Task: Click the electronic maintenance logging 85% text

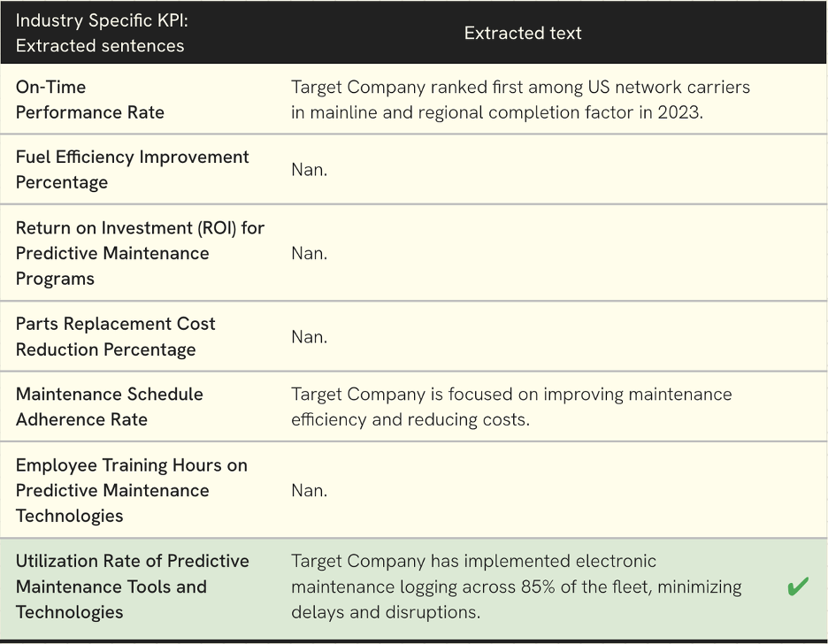Action: pyautogui.click(x=516, y=586)
